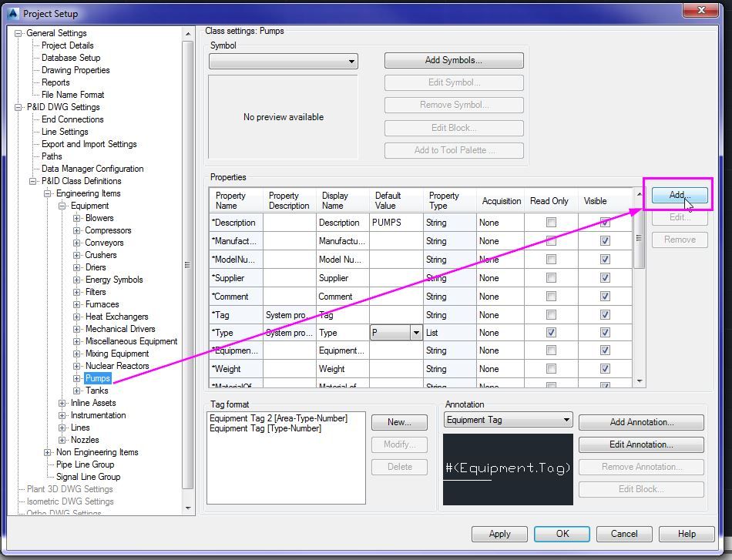Expand the Tanks tree node
This screenshot has width=732, height=560.
[x=76, y=391]
